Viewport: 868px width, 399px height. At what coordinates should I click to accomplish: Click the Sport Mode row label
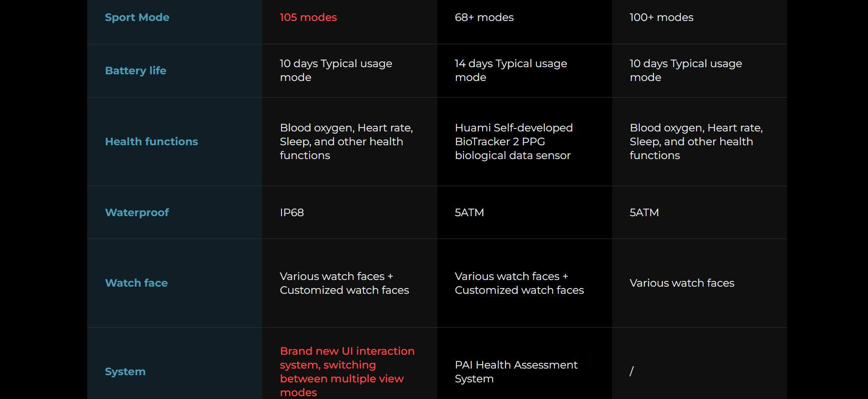pos(137,18)
